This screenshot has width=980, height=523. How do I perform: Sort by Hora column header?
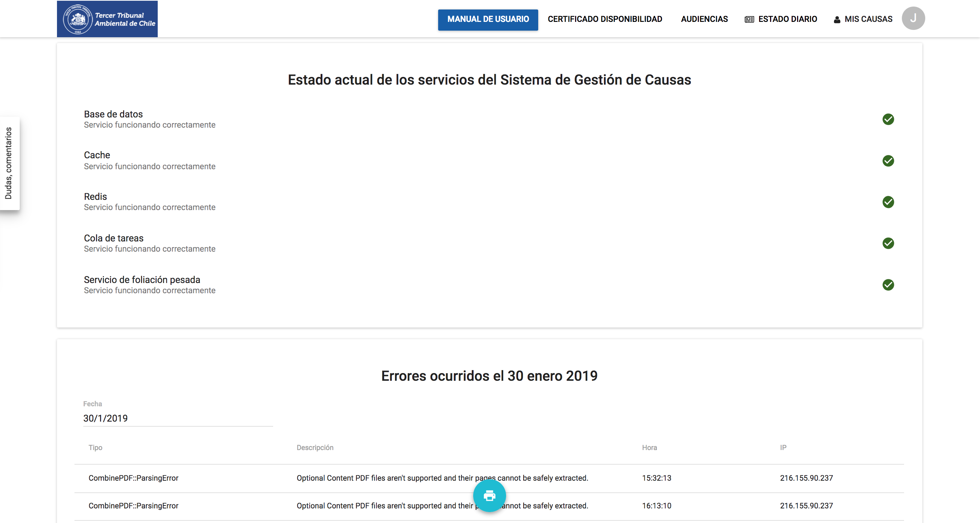click(649, 448)
